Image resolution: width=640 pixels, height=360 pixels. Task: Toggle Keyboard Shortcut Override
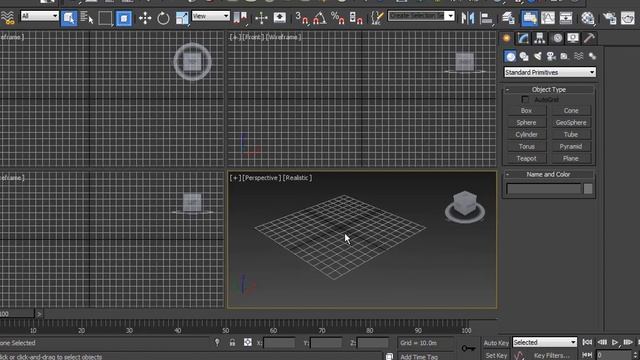pyautogui.click(x=280, y=18)
